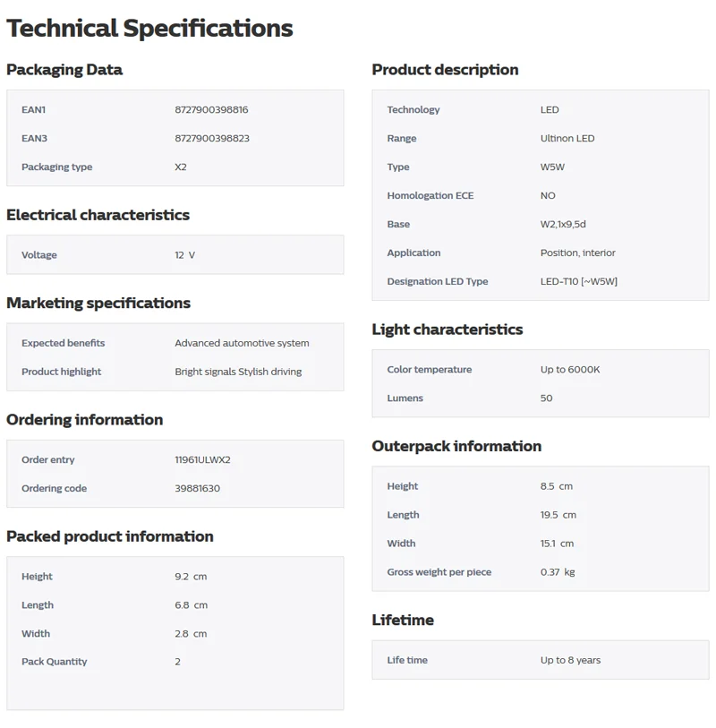Click the Ultinon LED range value

click(567, 139)
